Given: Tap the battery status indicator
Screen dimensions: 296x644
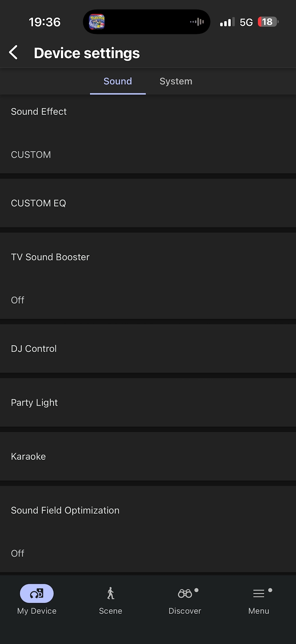Looking at the screenshot, I should point(268,22).
